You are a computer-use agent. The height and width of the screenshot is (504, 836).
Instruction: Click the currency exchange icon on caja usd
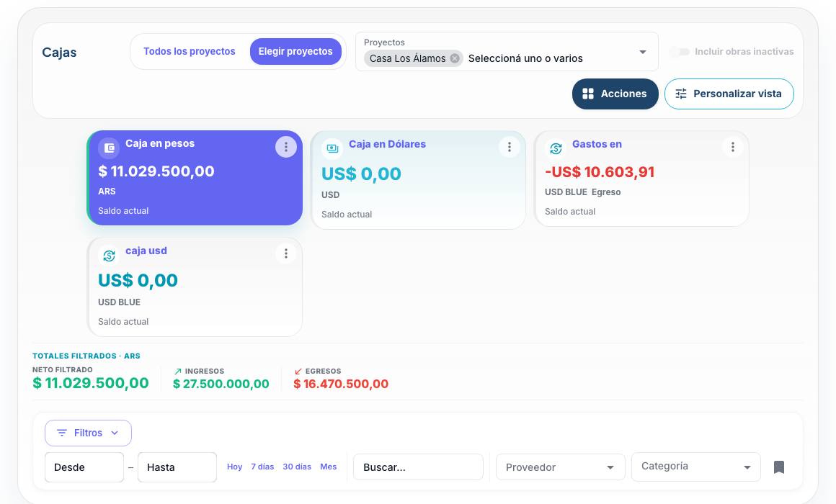tap(109, 255)
